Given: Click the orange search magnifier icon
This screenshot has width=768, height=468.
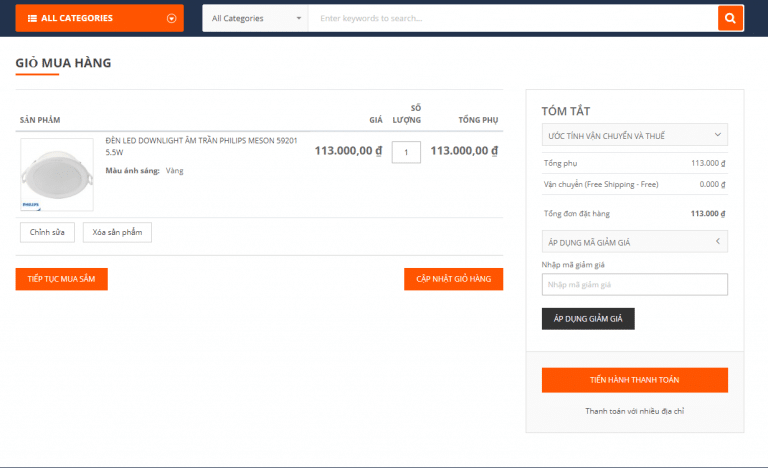Looking at the screenshot, I should pyautogui.click(x=731, y=18).
